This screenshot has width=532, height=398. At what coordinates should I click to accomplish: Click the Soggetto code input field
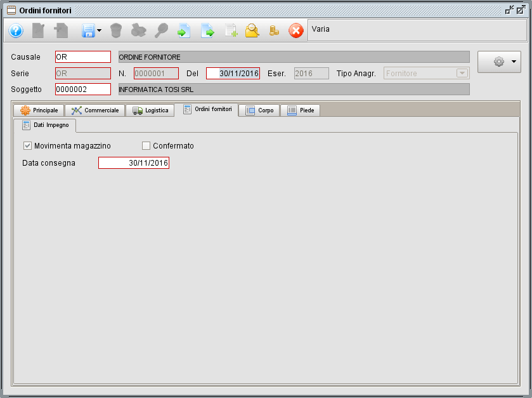tap(83, 89)
